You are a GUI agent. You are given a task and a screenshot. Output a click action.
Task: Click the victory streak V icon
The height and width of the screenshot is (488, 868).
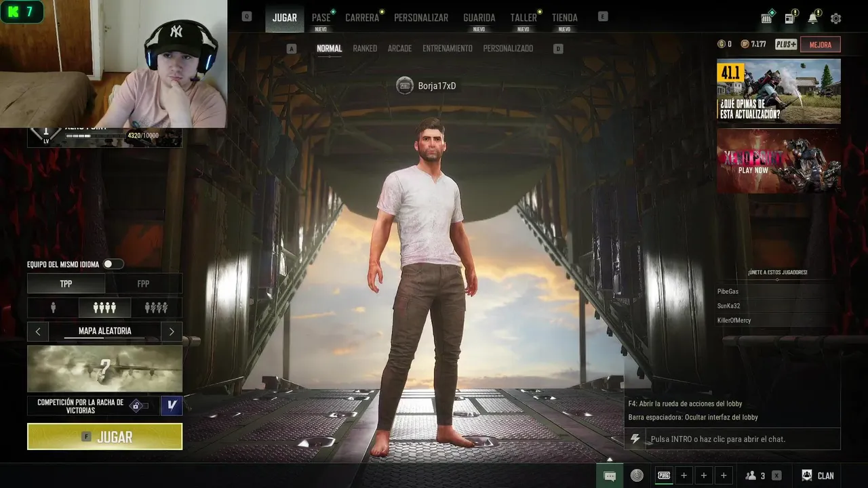tap(172, 405)
